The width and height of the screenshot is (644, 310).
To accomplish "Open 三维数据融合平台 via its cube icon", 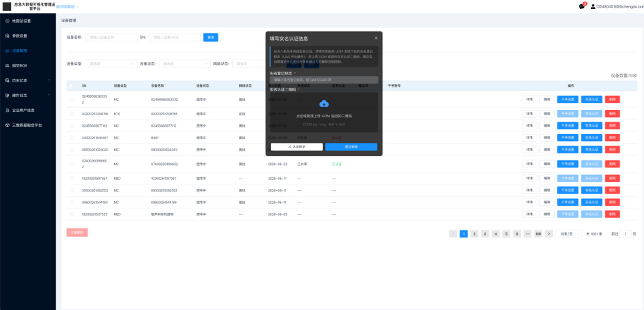I will 7,125.
